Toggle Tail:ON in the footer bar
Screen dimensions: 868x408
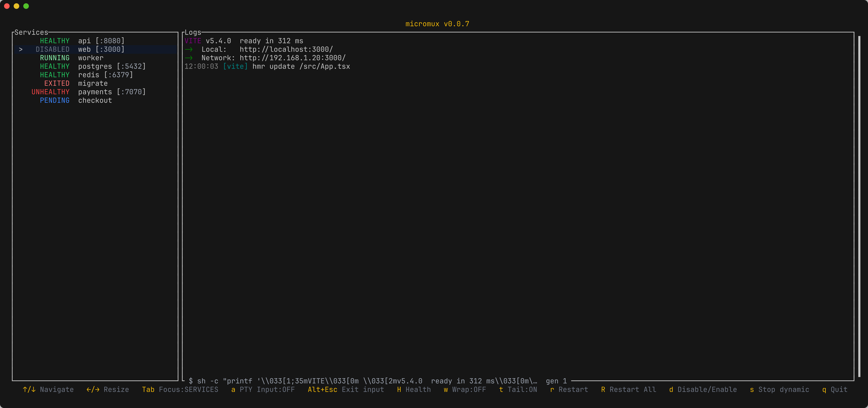pos(518,390)
